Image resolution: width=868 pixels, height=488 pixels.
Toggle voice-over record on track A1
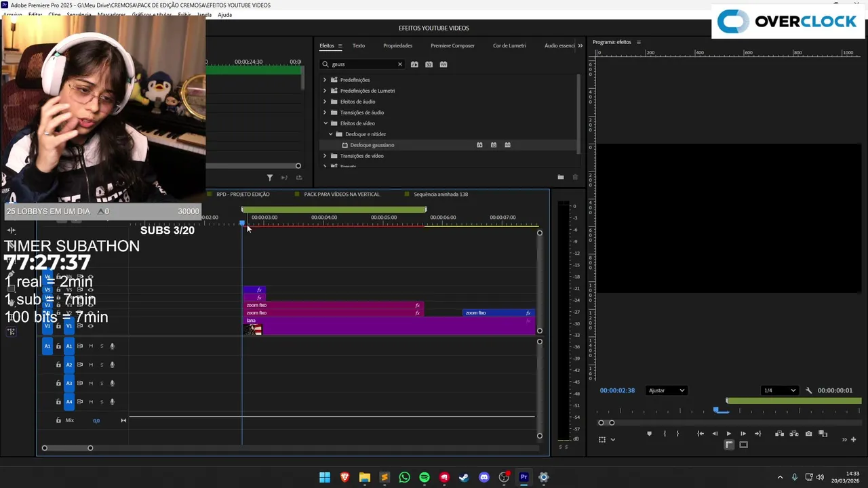pyautogui.click(x=112, y=346)
